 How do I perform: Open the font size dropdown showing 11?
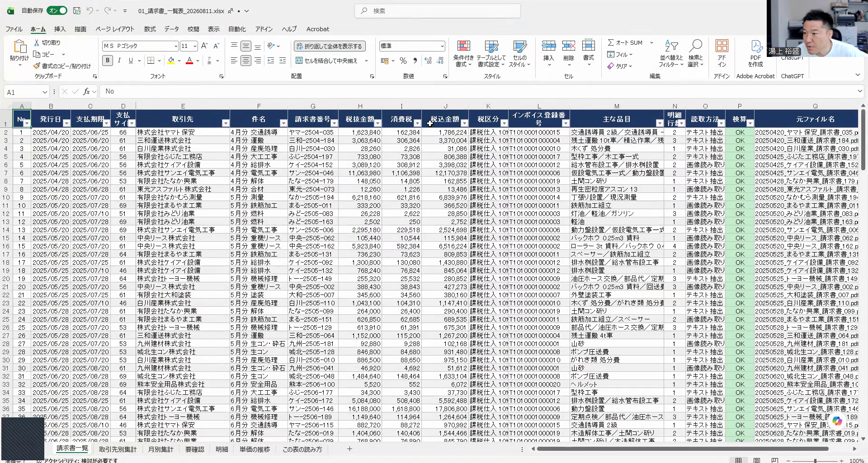195,46
